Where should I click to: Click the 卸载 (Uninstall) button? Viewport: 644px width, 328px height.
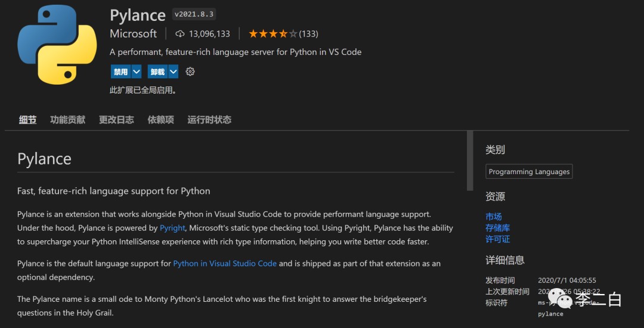157,72
